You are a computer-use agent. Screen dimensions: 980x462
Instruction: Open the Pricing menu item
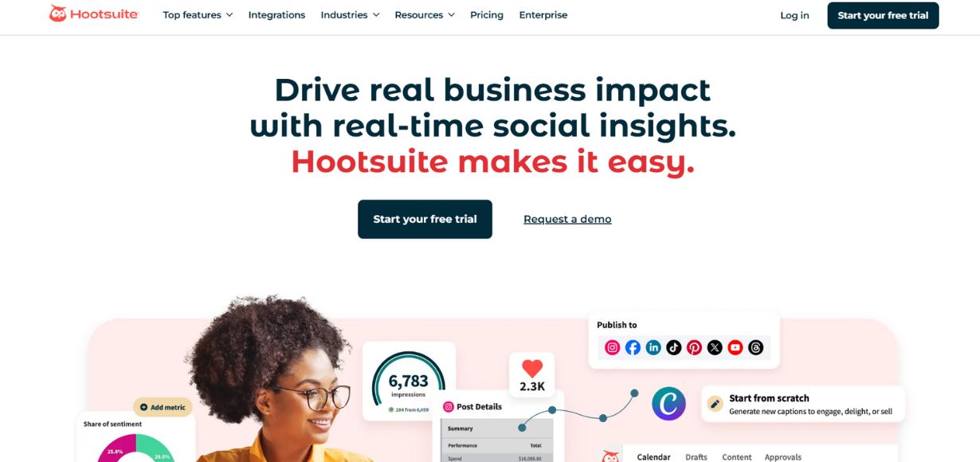tap(487, 15)
